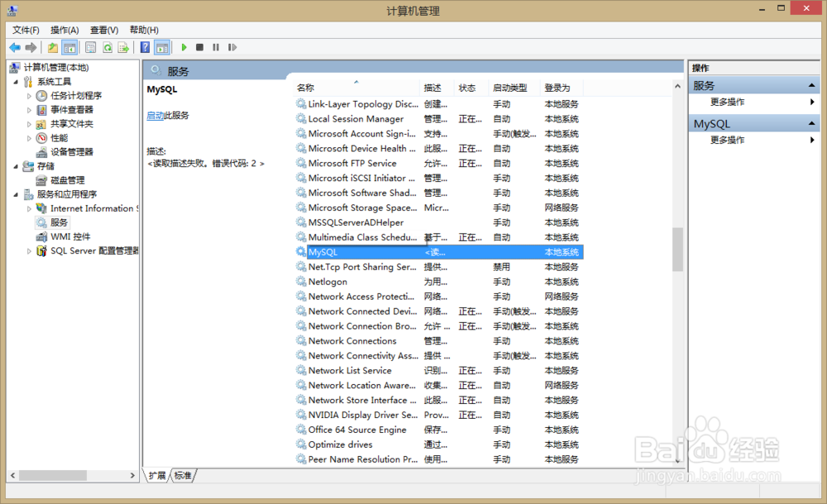Select the 任务计划程序 clock icon

tap(41, 95)
